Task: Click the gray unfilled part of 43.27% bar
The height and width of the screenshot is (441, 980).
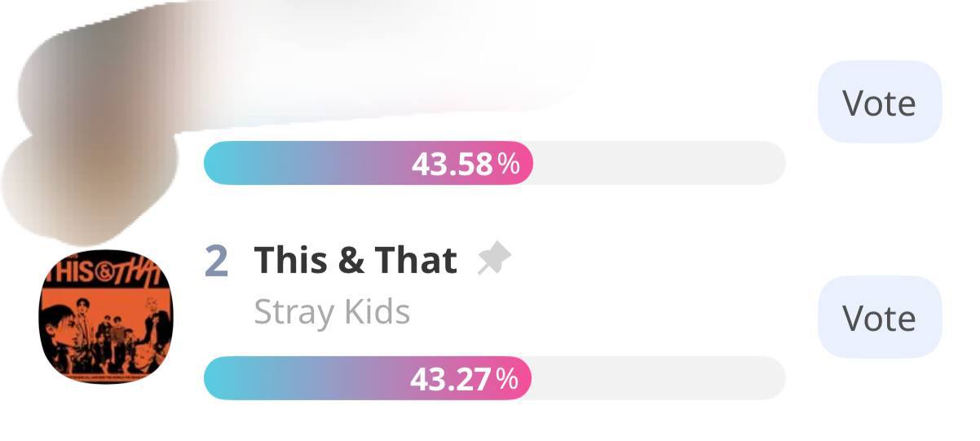Action: (658, 377)
